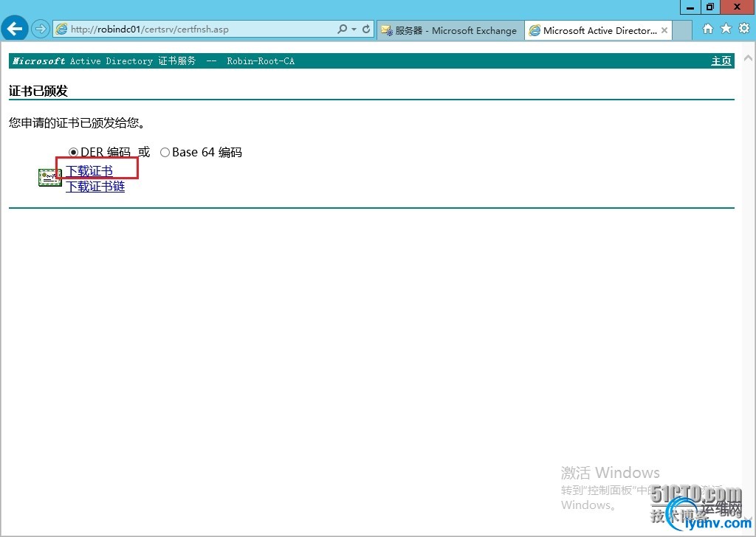Click the 主页 home link
This screenshot has height=537, width=756.
pyautogui.click(x=721, y=61)
